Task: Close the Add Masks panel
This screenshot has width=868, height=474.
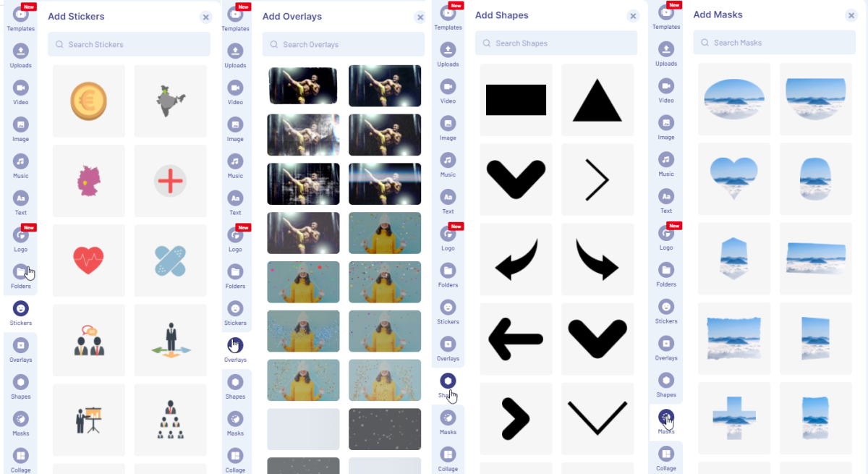Action: point(851,15)
